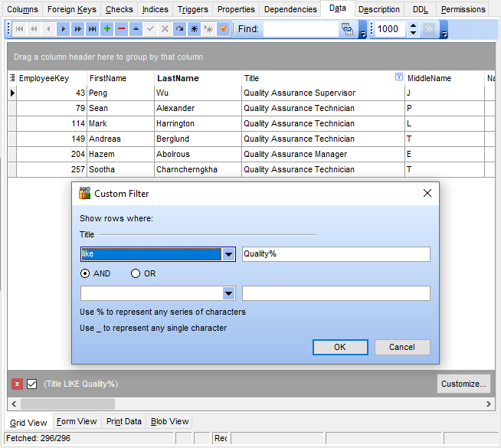The height and width of the screenshot is (448, 501).
Task: Remove the filter with red X icon
Action: (x=17, y=384)
